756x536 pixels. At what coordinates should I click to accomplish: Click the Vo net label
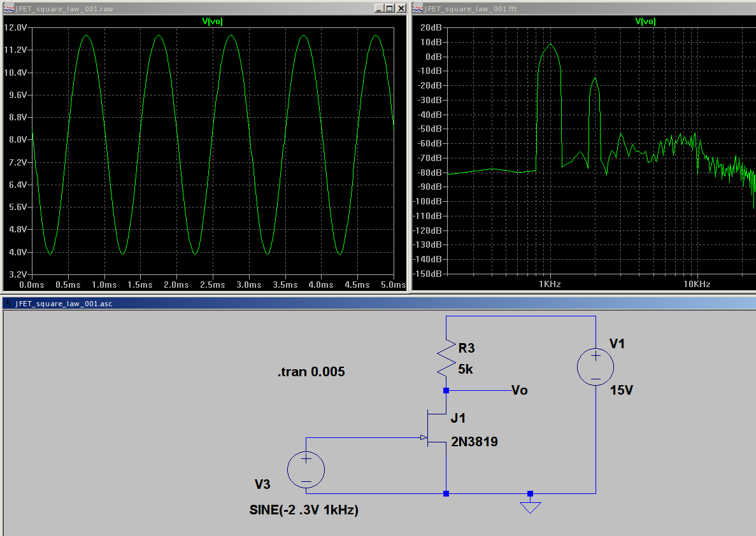pyautogui.click(x=519, y=390)
